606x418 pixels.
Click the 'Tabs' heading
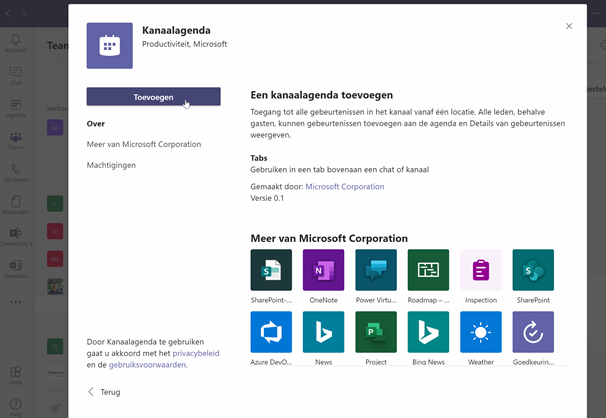(x=259, y=158)
